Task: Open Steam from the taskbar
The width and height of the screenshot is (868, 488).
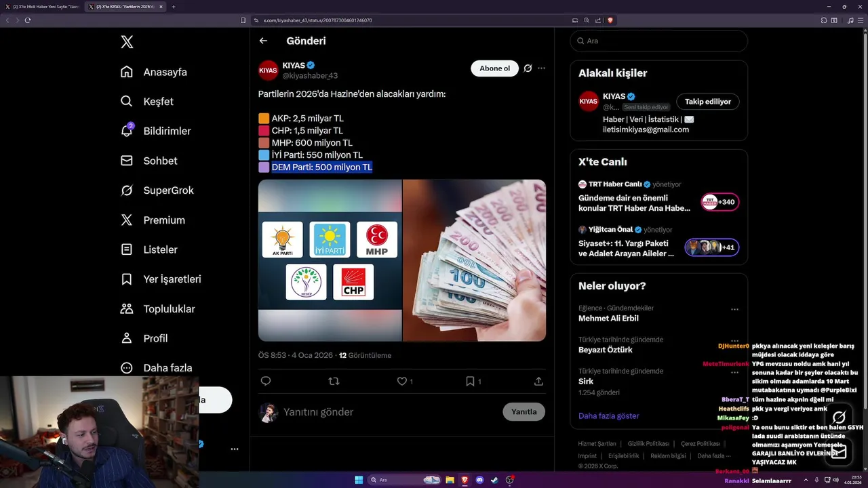Action: pos(494,480)
